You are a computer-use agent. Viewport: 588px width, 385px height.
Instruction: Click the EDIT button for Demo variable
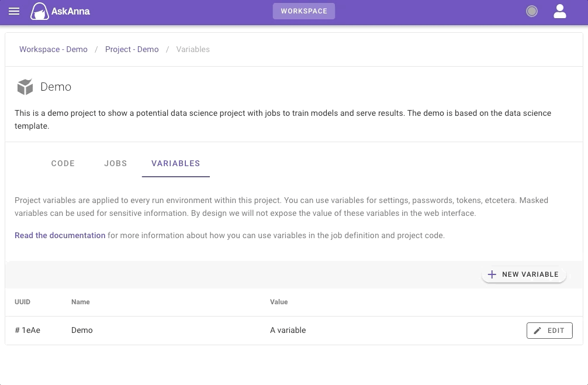549,330
